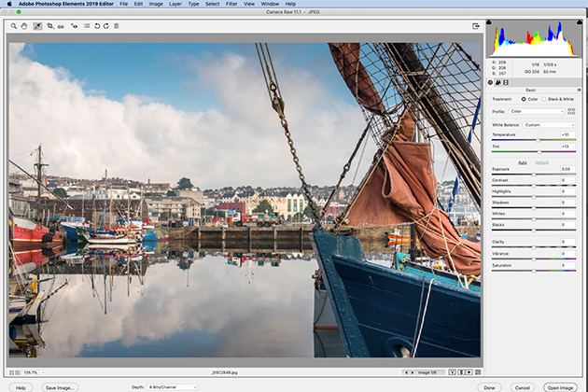Open the Window menu

270,4
